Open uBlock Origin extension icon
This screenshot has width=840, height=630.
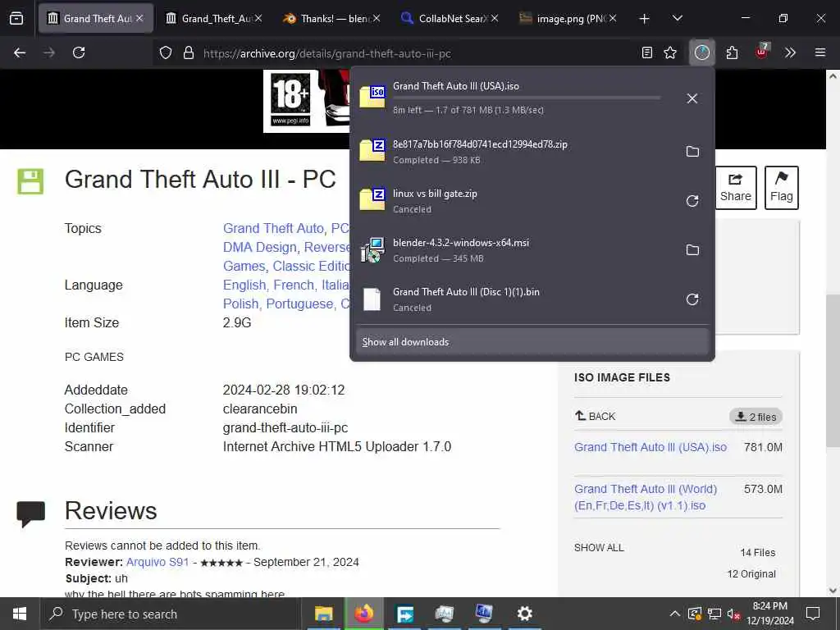[761, 52]
